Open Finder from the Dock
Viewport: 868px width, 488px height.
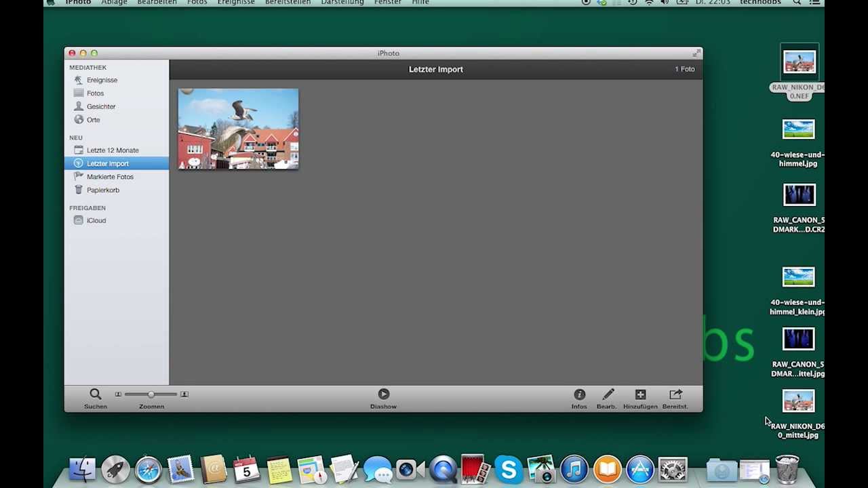click(x=83, y=469)
